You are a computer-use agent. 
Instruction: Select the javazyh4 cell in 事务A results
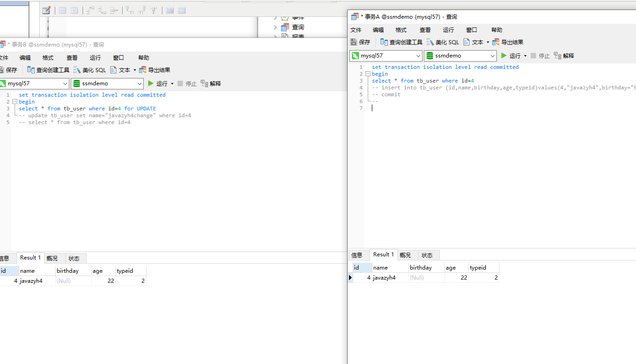[x=390, y=277]
